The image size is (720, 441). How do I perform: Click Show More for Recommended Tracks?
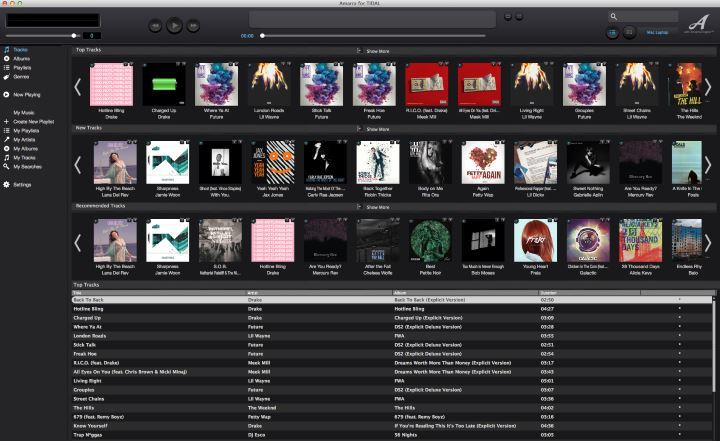tap(377, 207)
